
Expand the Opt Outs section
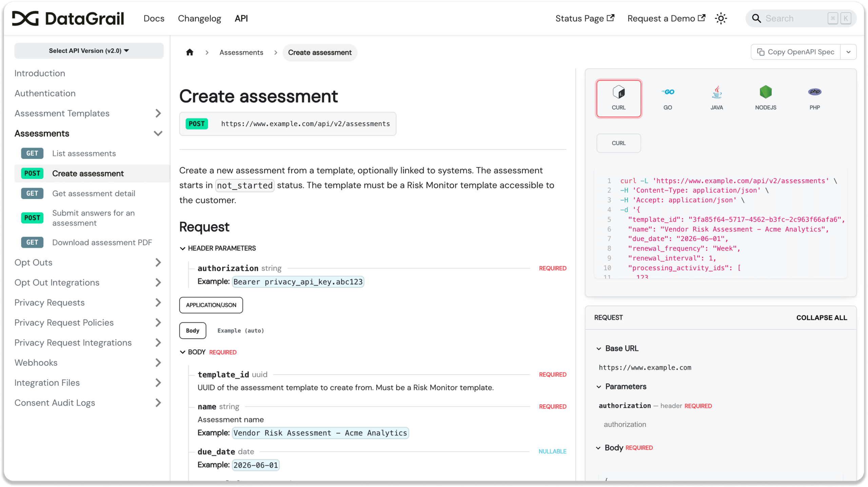[x=158, y=262]
